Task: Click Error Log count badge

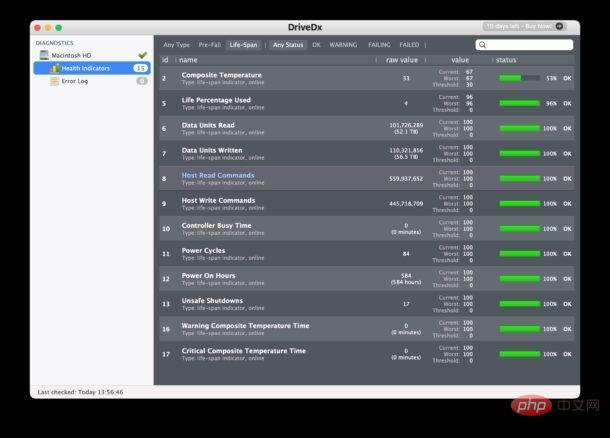Action: [142, 81]
